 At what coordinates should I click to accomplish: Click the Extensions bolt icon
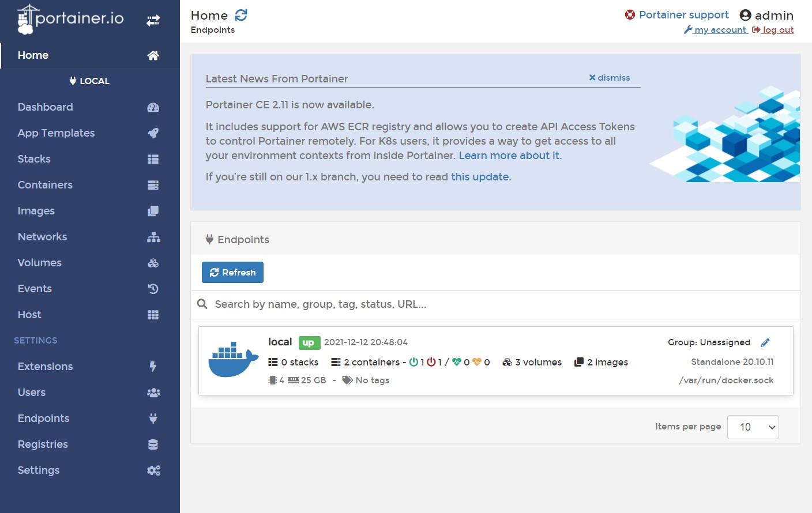tap(153, 367)
